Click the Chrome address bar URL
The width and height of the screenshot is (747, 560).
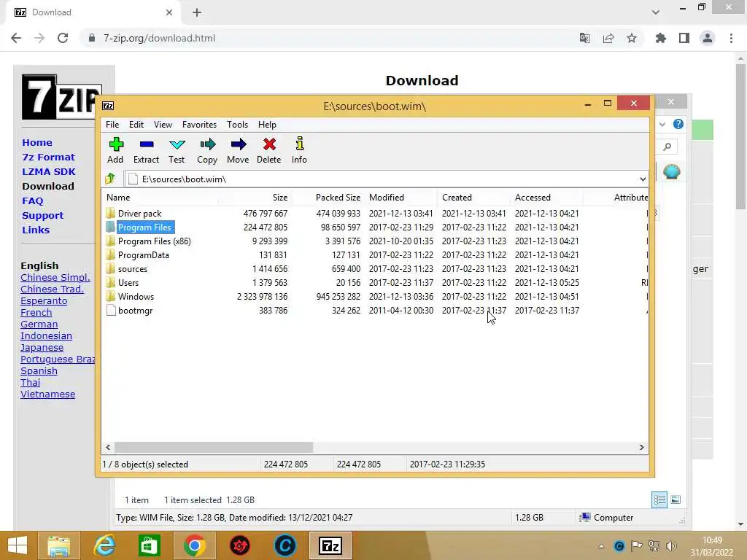click(x=159, y=38)
